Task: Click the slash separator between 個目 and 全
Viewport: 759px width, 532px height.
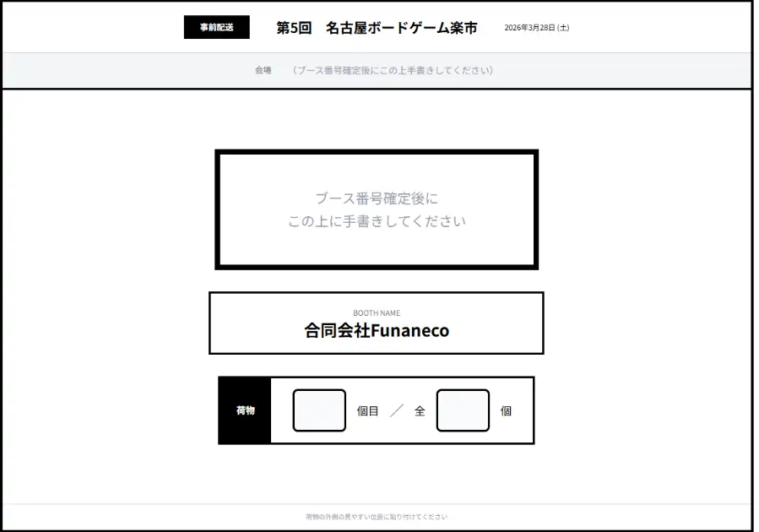Action: [x=397, y=411]
